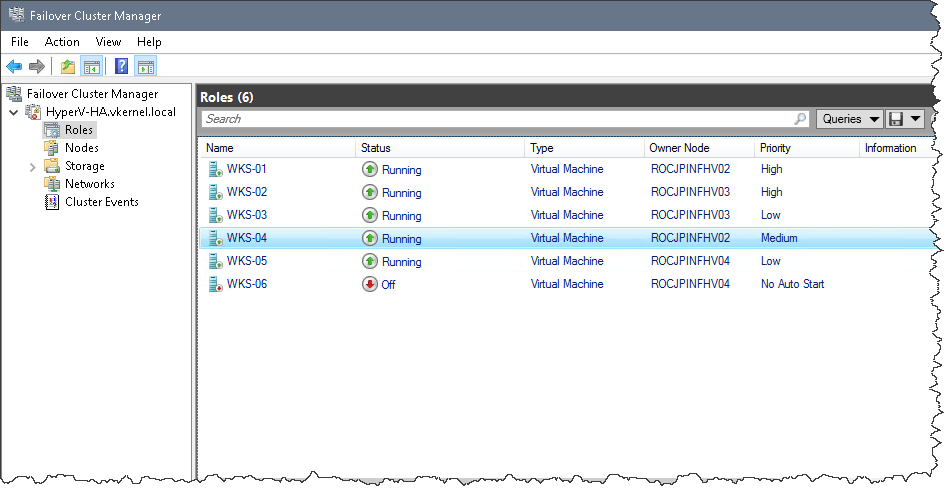Screen dimensions: 946x488
Task: Click the red Off status icon for WKS-06
Action: [x=369, y=284]
